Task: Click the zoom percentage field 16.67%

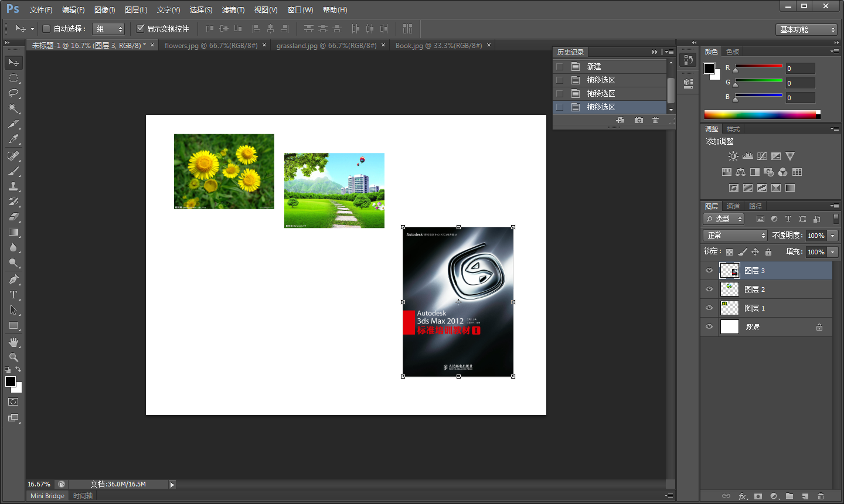Action: point(39,485)
